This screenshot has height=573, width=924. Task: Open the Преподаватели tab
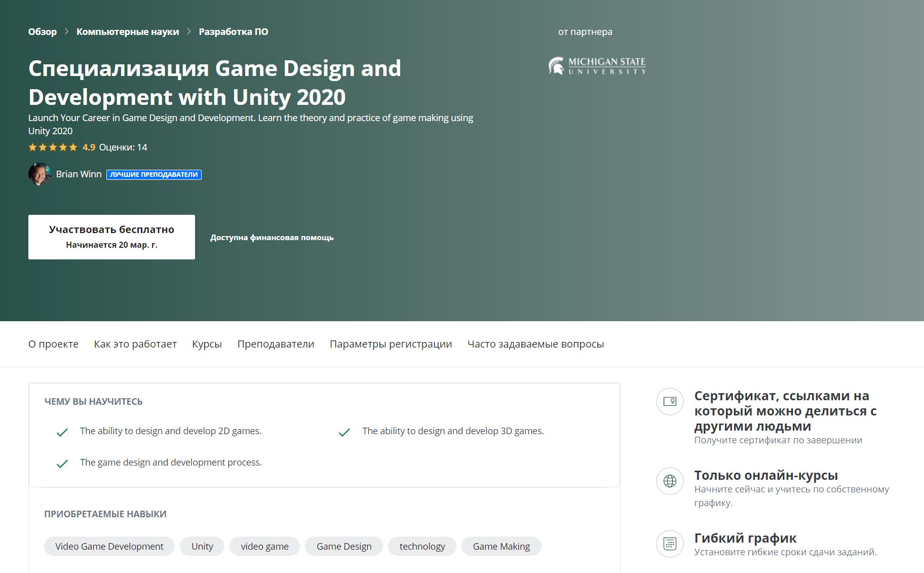pyautogui.click(x=276, y=344)
